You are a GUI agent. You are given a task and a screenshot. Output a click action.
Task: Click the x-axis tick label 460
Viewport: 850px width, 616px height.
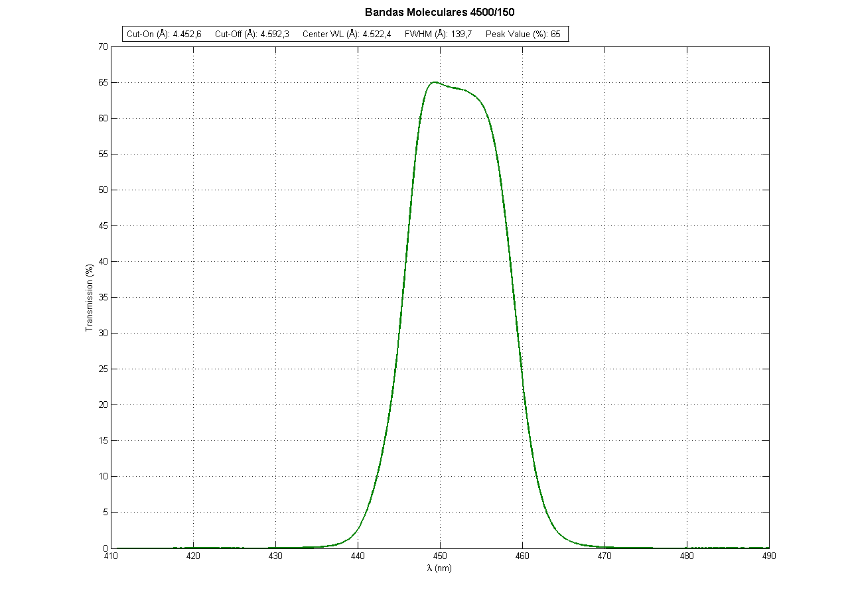522,557
